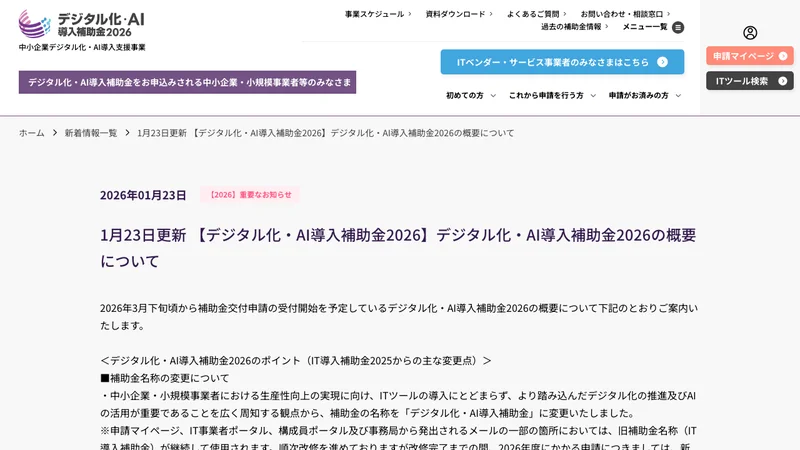The image size is (800, 450).
Task: Click current page breadcrumb 1月23日更新 text
Action: [x=326, y=133]
